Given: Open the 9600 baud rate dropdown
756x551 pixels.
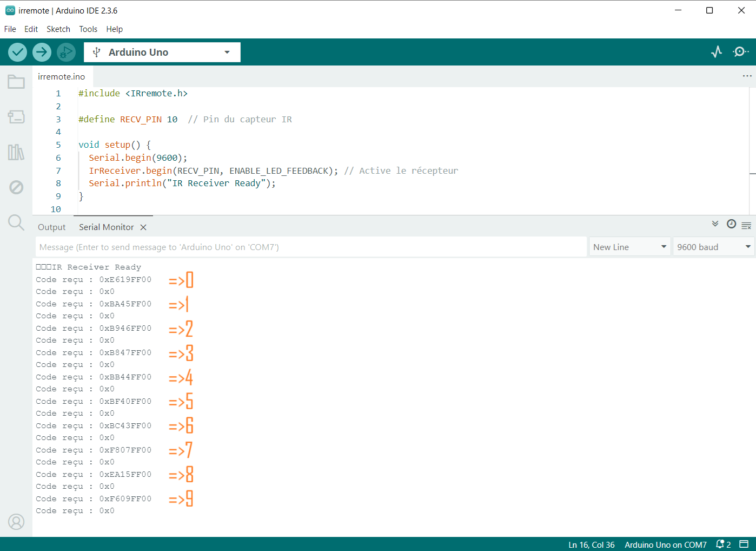Looking at the screenshot, I should [x=713, y=247].
